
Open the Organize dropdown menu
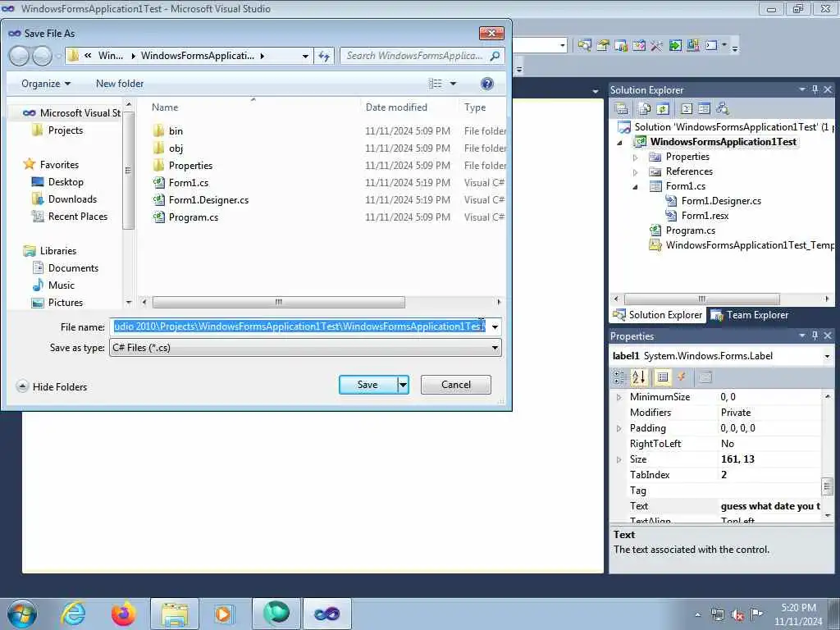coord(46,84)
